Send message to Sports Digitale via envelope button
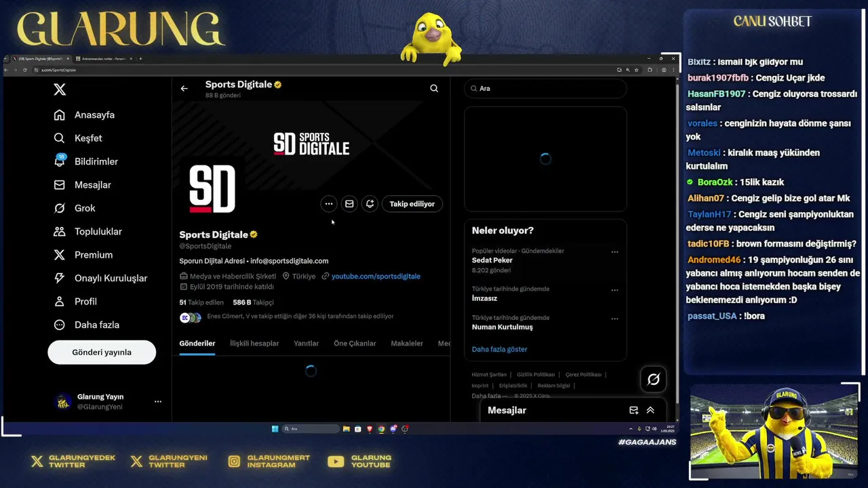 [x=349, y=203]
